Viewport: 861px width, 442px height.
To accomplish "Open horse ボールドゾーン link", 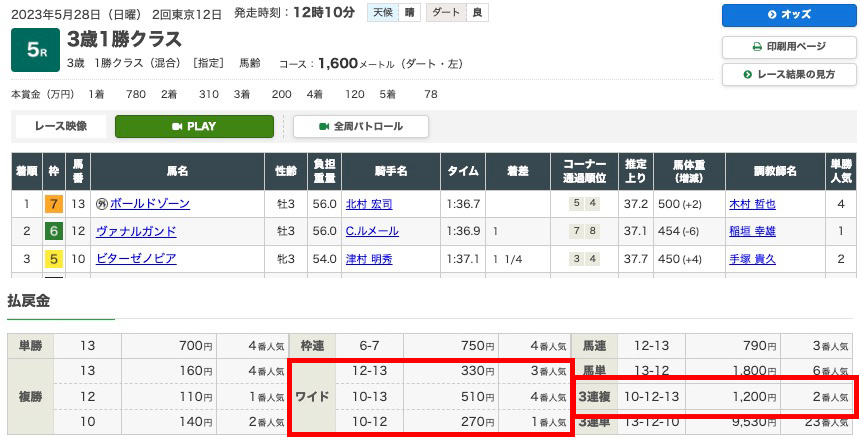I will (150, 204).
